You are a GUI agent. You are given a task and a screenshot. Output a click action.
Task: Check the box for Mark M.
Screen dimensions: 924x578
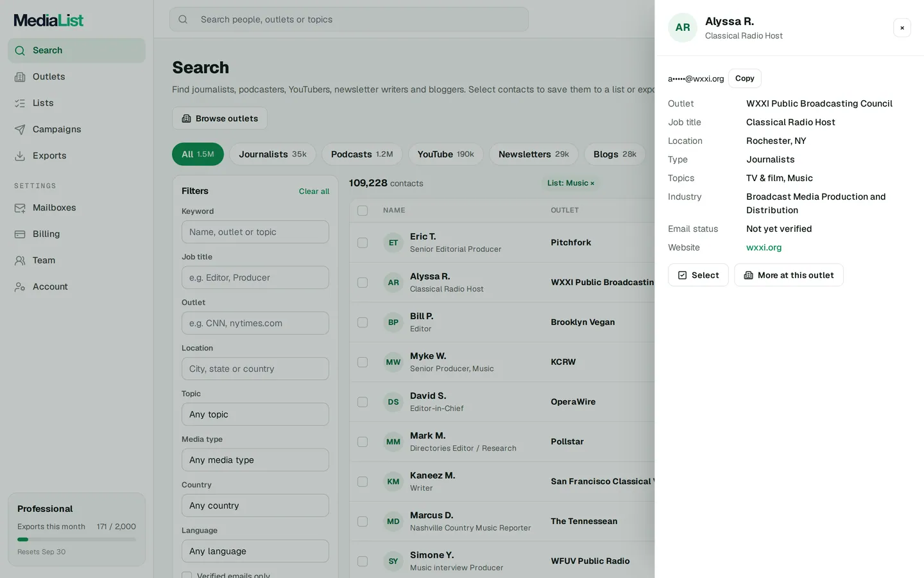click(363, 442)
